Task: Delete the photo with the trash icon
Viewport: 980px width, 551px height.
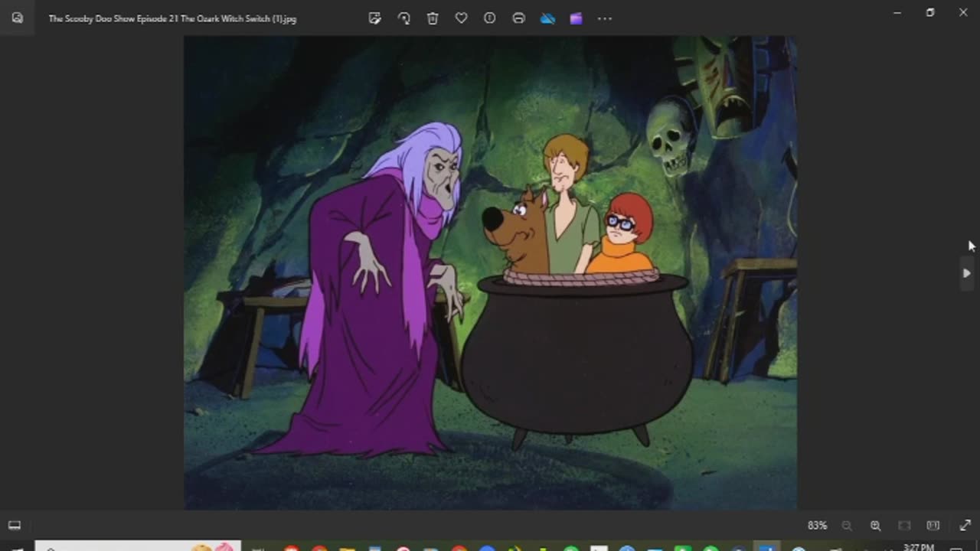Action: tap(433, 18)
